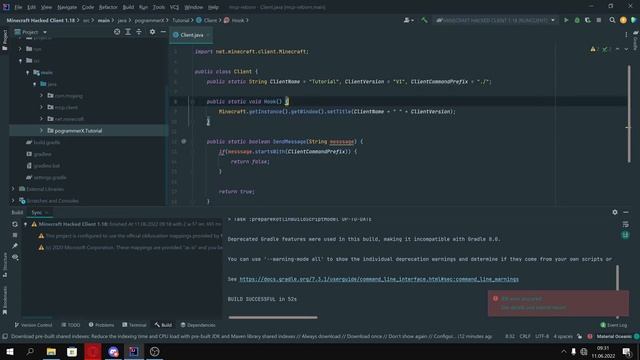Screen dimensions: 640x360
Task: Click the CRLF line separator item
Action: tap(525, 336)
